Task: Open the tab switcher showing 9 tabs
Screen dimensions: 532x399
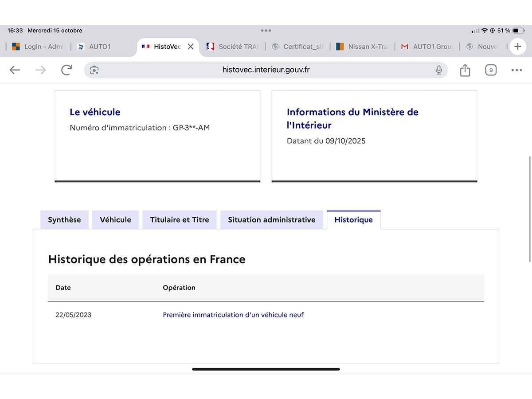Action: point(490,70)
